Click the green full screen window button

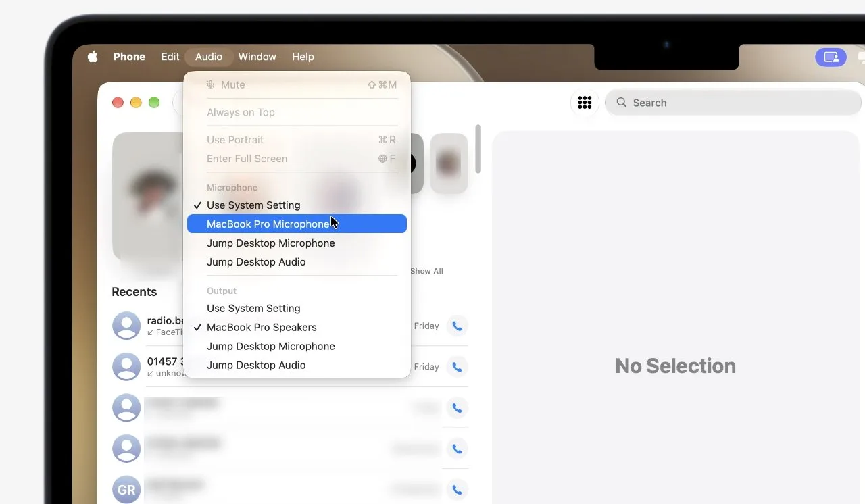tap(154, 103)
